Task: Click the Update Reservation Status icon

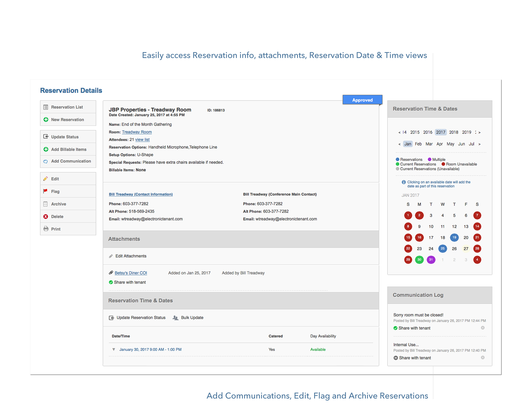Action: [111, 318]
